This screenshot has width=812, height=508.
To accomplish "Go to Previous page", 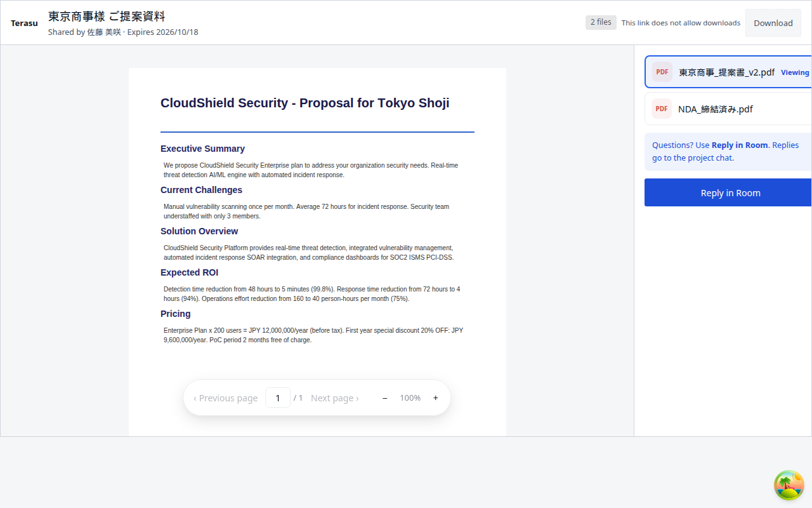I will click(x=226, y=398).
